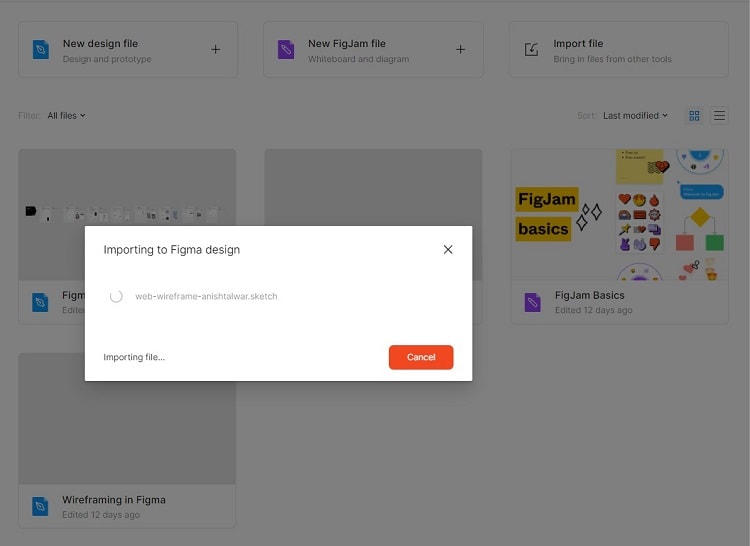
Task: Expand the All files filter dropdown
Action: (x=66, y=116)
